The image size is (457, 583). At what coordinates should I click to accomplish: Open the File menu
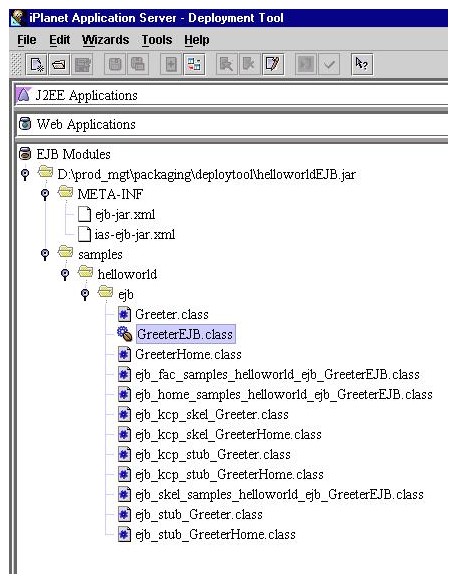[27, 40]
